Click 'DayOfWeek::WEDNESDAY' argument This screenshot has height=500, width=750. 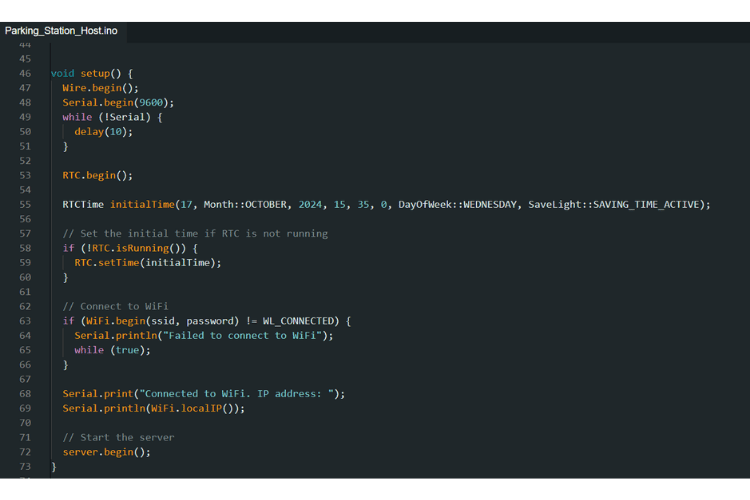point(457,205)
